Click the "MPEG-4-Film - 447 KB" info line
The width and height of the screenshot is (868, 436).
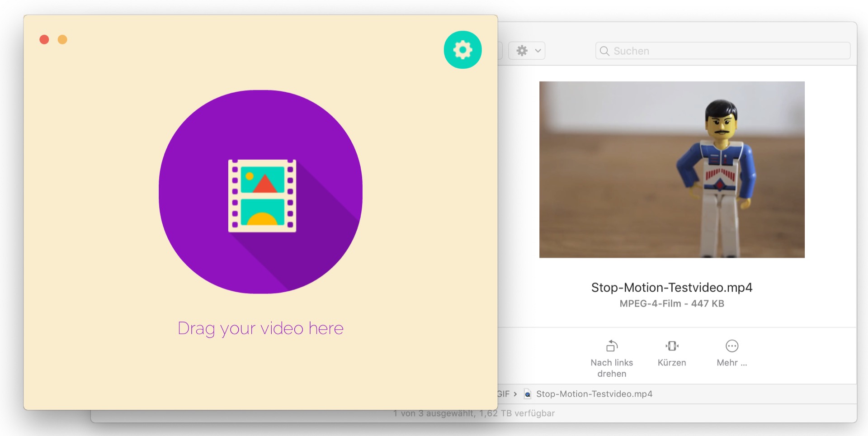[x=672, y=303]
